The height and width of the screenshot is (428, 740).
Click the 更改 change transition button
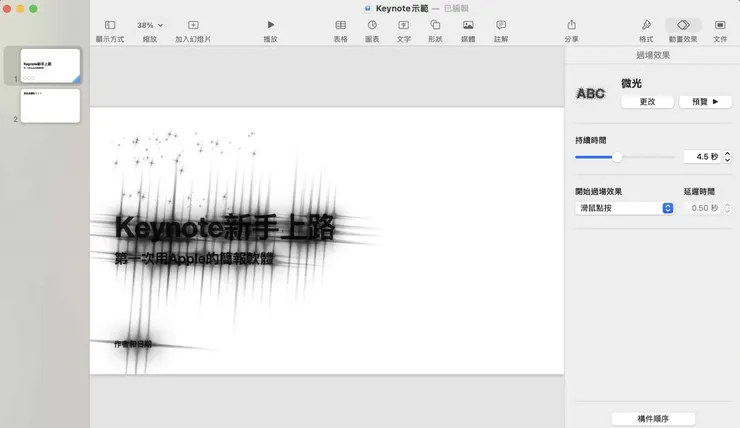click(647, 101)
